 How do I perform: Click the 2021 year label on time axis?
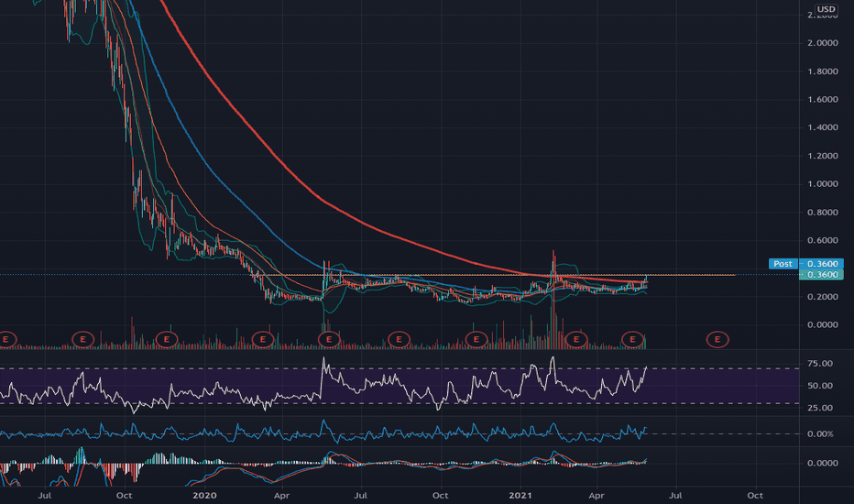520,495
